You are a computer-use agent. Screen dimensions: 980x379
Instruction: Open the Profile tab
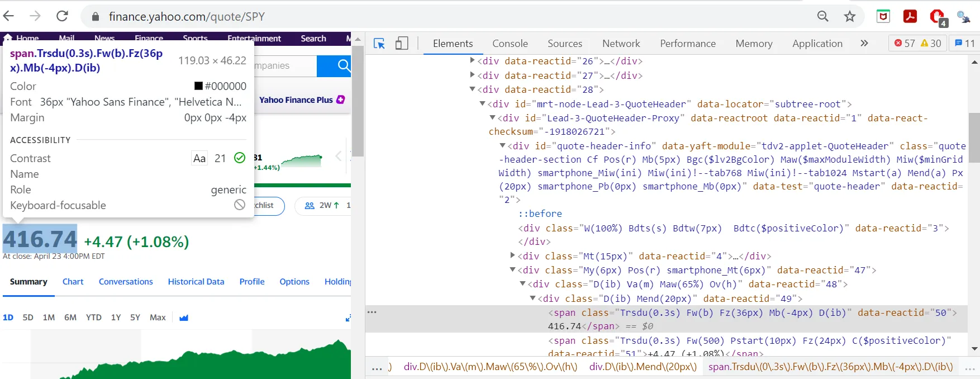coord(252,282)
